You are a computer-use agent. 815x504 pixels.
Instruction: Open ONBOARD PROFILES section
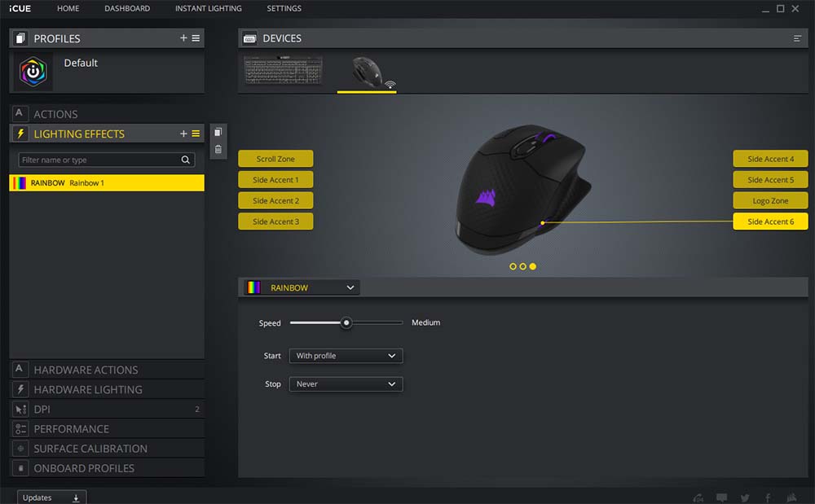click(107, 468)
